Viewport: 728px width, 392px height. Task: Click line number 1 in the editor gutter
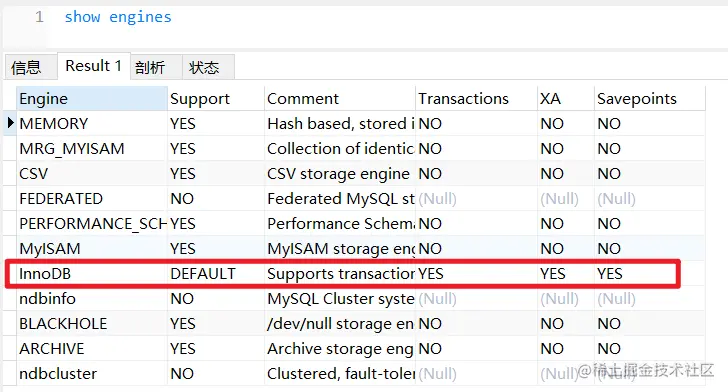click(x=39, y=17)
